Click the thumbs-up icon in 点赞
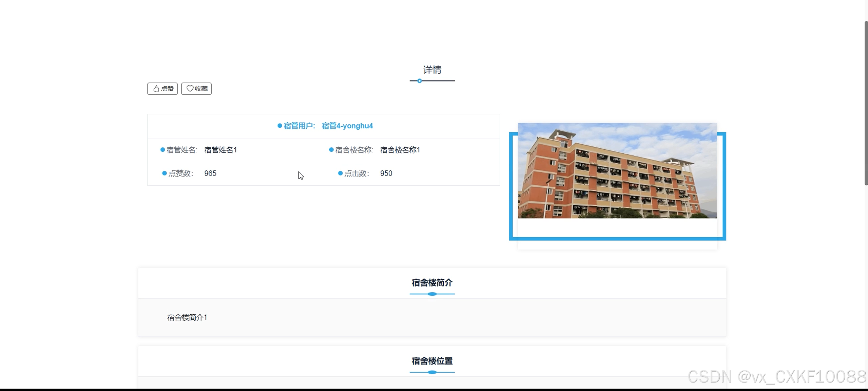This screenshot has height=391, width=868. point(156,89)
